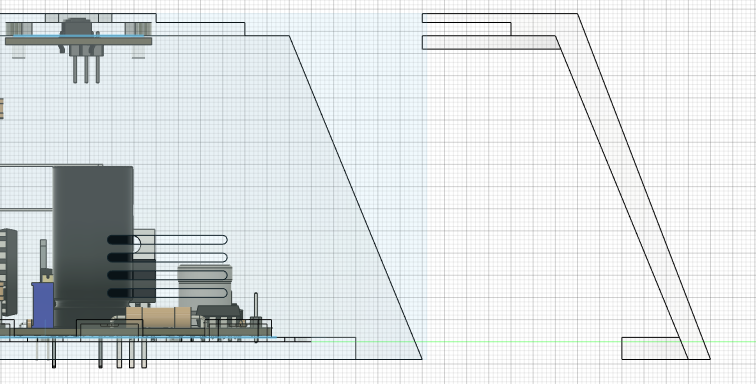Select the slanted wall profile on the right
This screenshot has height=384, width=756.
[x=633, y=186]
